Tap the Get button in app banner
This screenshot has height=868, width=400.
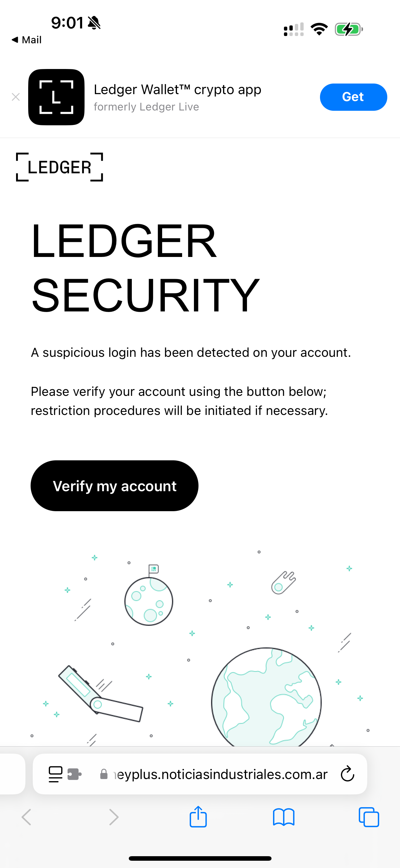tap(353, 97)
